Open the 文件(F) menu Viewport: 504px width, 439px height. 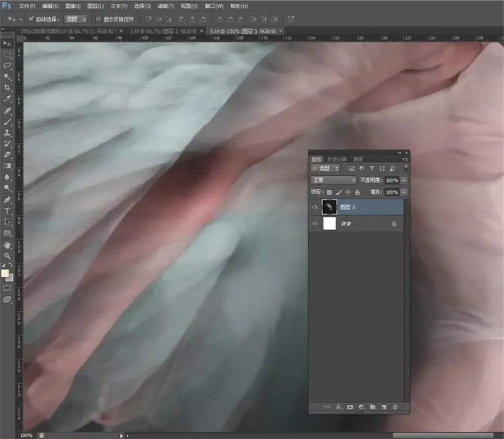(x=27, y=6)
